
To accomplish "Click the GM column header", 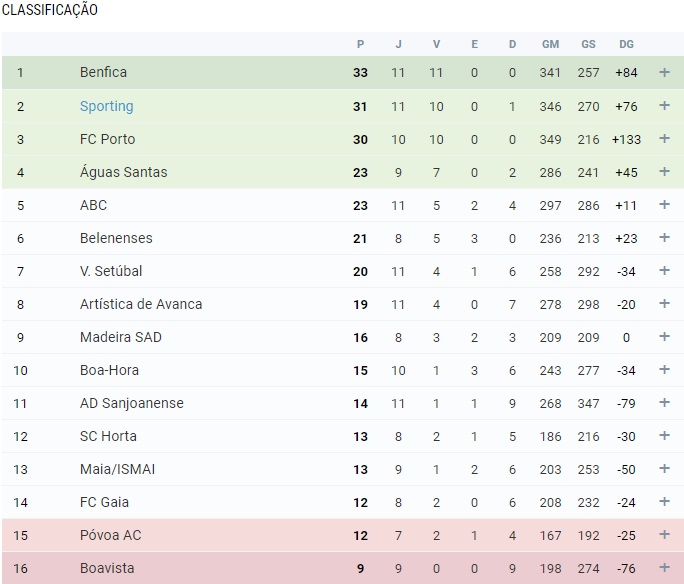I will (550, 44).
